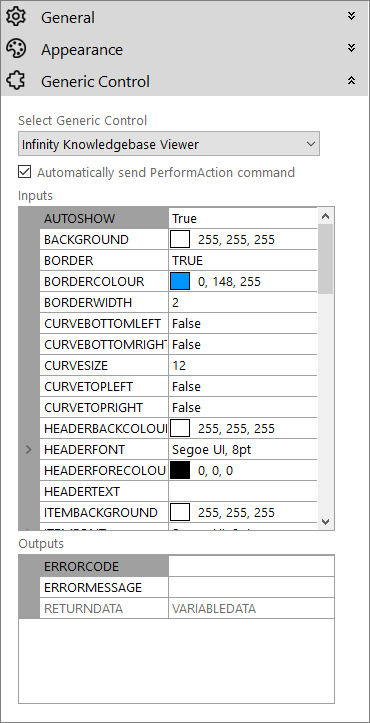Select the Appearance section header
370x723 pixels.
(x=185, y=49)
